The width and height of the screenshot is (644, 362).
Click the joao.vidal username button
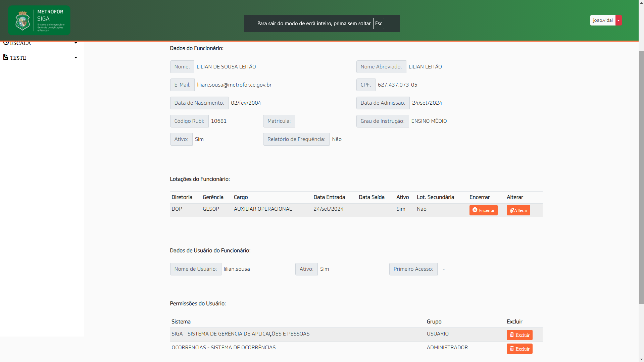603,20
